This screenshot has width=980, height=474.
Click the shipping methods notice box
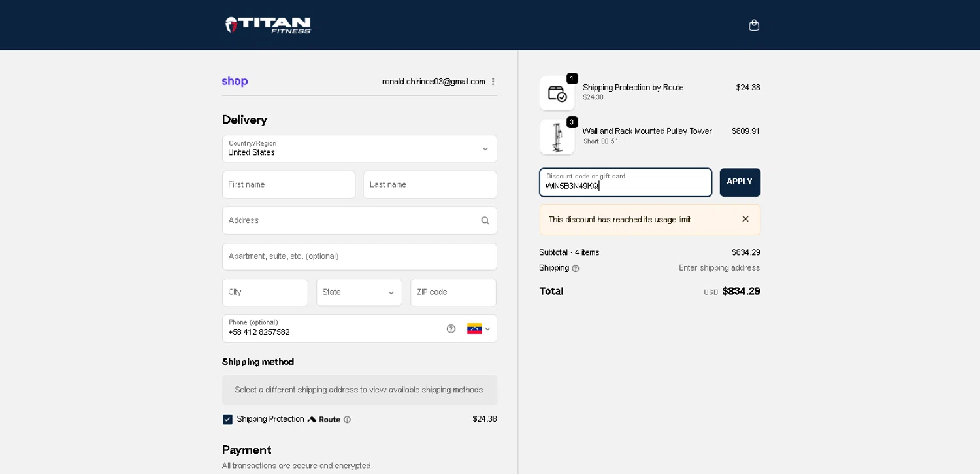[x=359, y=390]
